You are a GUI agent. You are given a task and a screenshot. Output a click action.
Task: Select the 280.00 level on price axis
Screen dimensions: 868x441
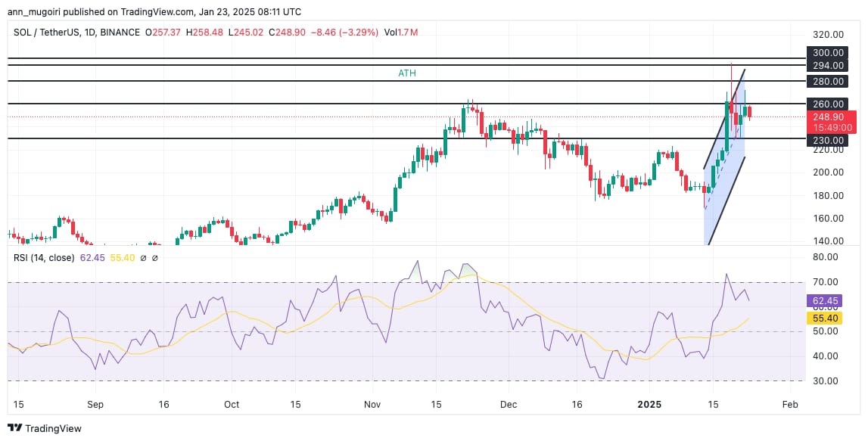828,81
